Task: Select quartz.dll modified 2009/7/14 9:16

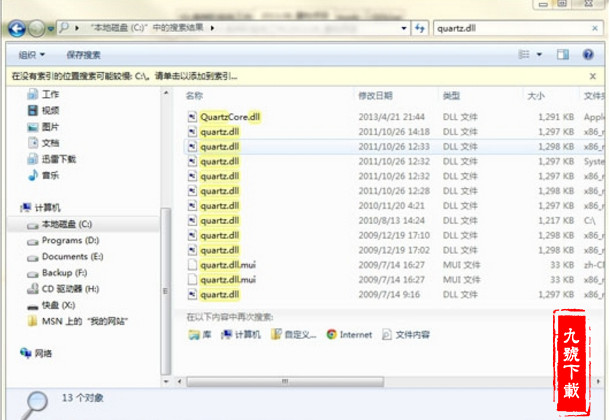Action: coord(219,294)
